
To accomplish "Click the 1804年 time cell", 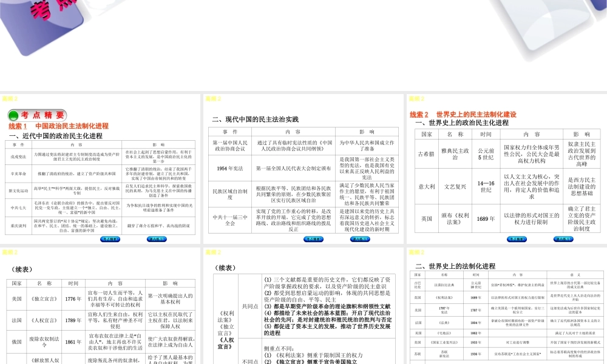I will [x=476, y=323].
